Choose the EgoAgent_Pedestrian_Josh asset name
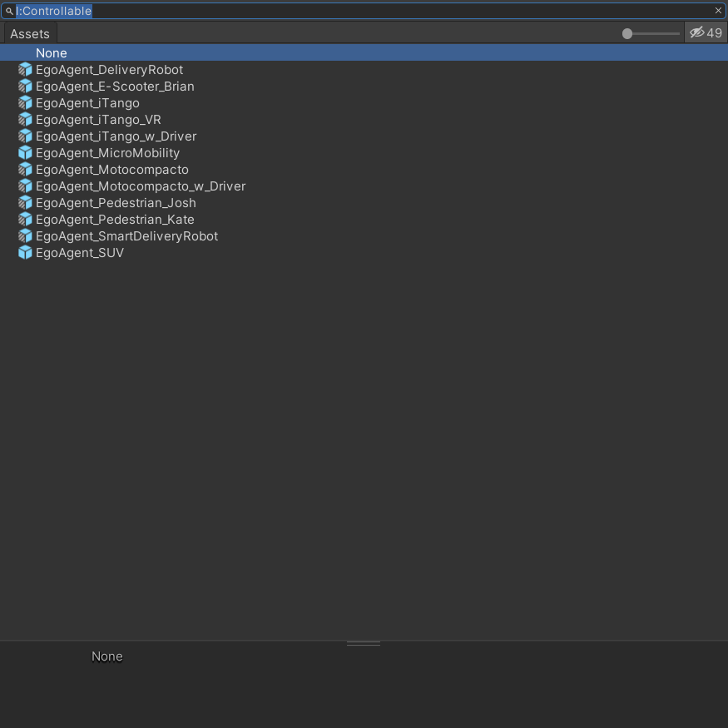Viewport: 728px width, 728px height. coord(116,203)
